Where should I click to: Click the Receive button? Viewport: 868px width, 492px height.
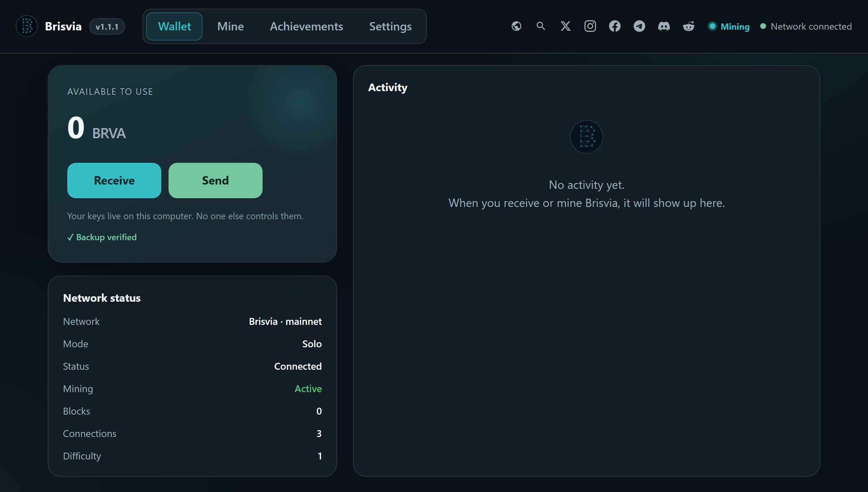tap(114, 181)
